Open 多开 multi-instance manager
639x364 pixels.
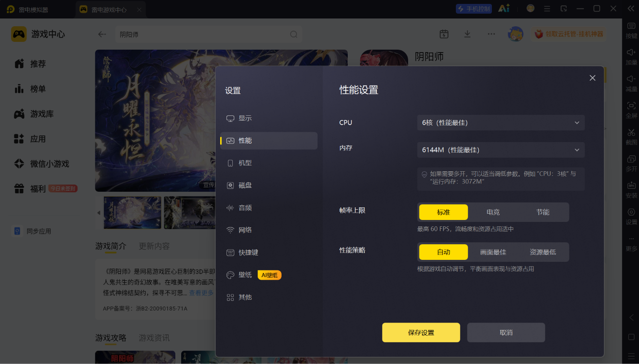[631, 163]
